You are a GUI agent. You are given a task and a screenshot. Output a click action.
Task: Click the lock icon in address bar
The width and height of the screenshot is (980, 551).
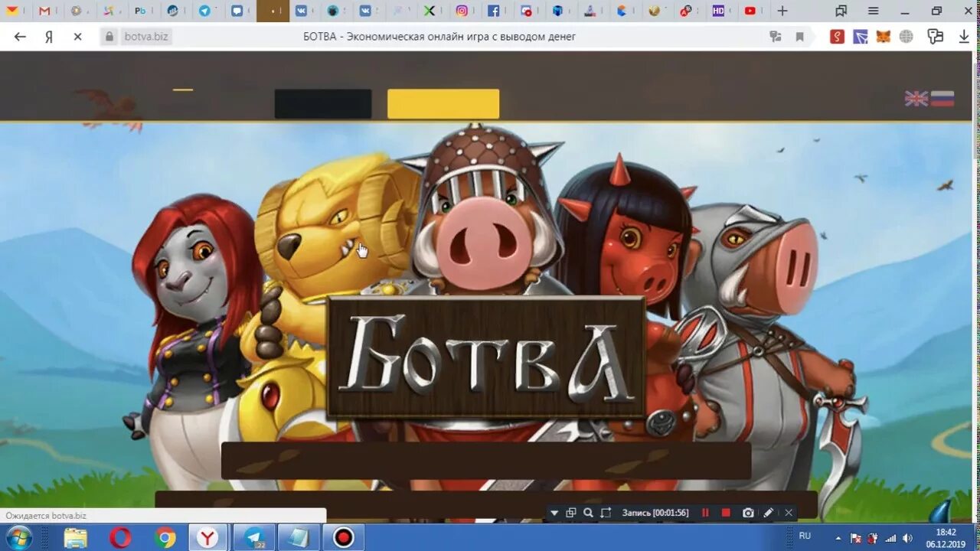(109, 37)
